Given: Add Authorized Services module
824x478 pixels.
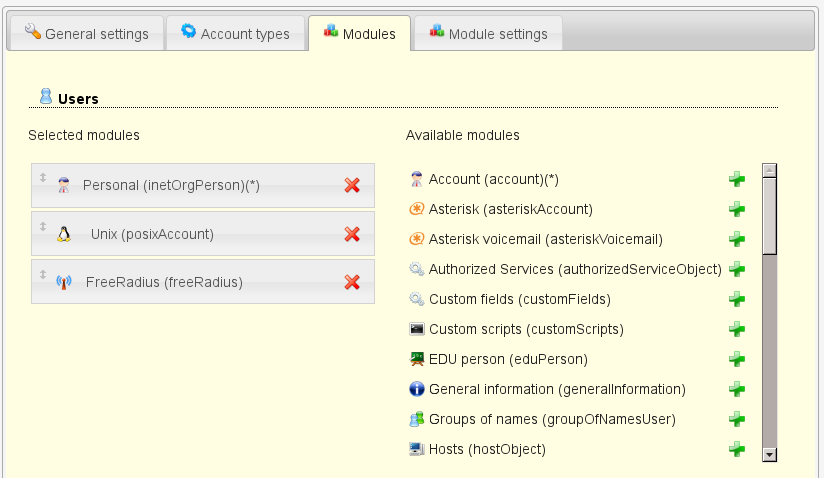Looking at the screenshot, I should point(737,269).
